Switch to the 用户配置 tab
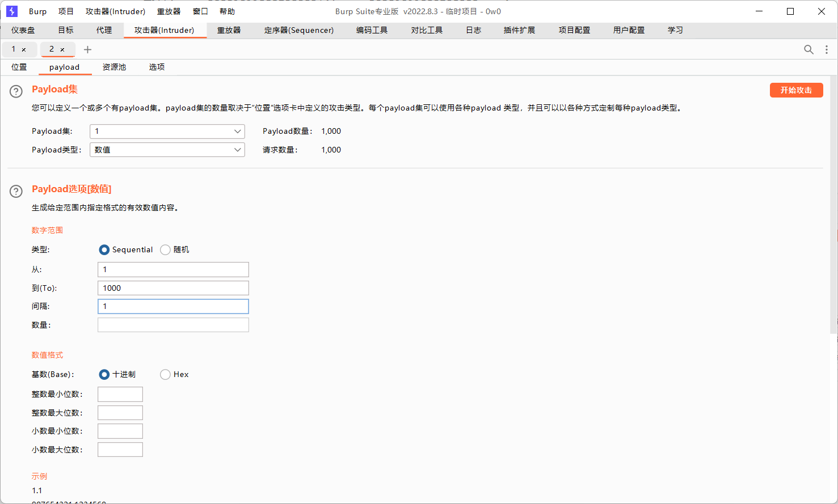This screenshot has width=838, height=504. pyautogui.click(x=629, y=30)
